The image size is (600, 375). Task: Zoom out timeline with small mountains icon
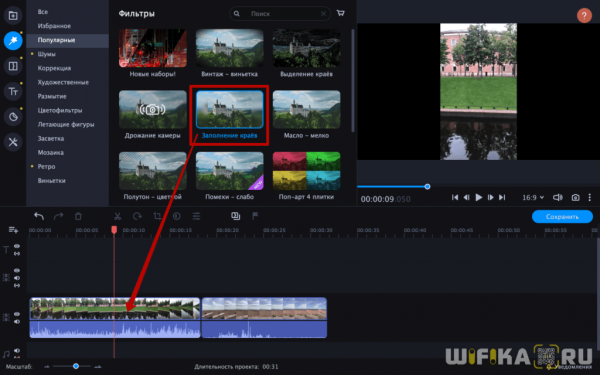(x=47, y=367)
